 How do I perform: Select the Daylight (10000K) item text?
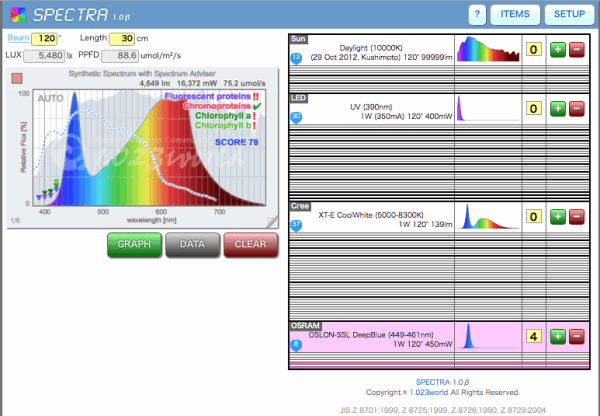[381, 52]
